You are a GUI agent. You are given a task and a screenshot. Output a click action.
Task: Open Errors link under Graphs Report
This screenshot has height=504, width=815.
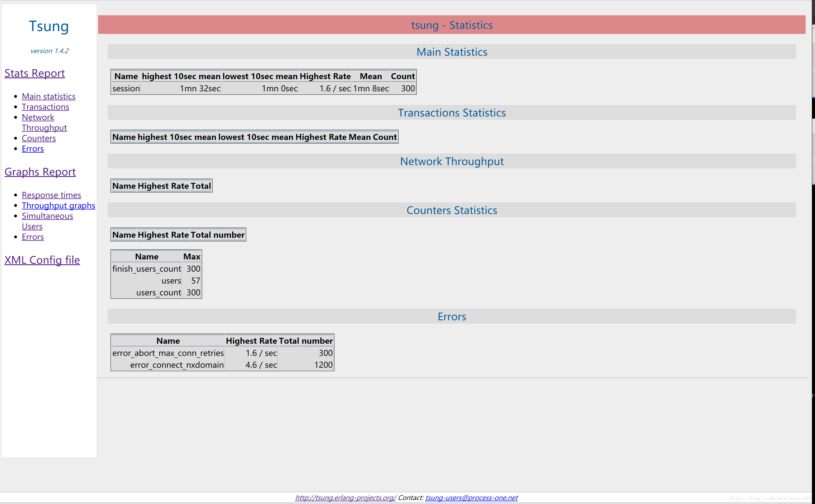coord(33,237)
